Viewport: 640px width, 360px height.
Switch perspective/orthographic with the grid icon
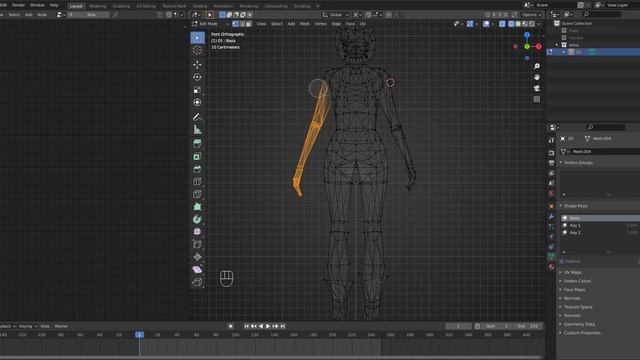point(537,99)
